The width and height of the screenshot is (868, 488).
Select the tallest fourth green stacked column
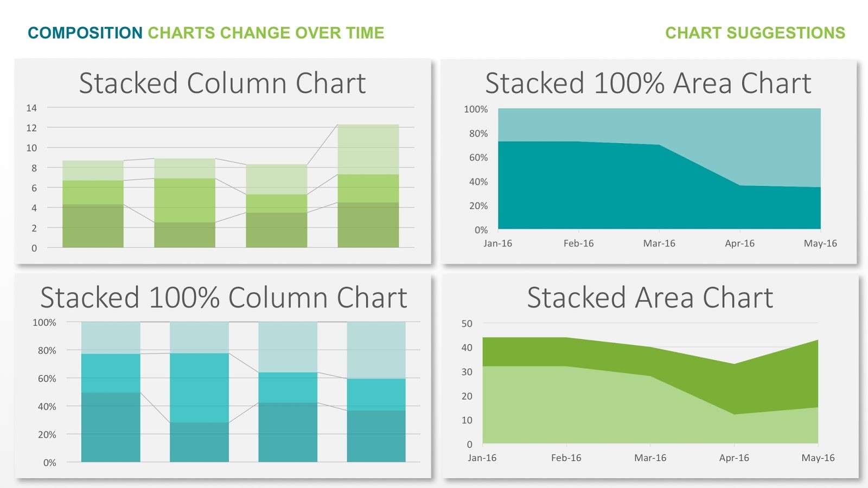pyautogui.click(x=368, y=186)
